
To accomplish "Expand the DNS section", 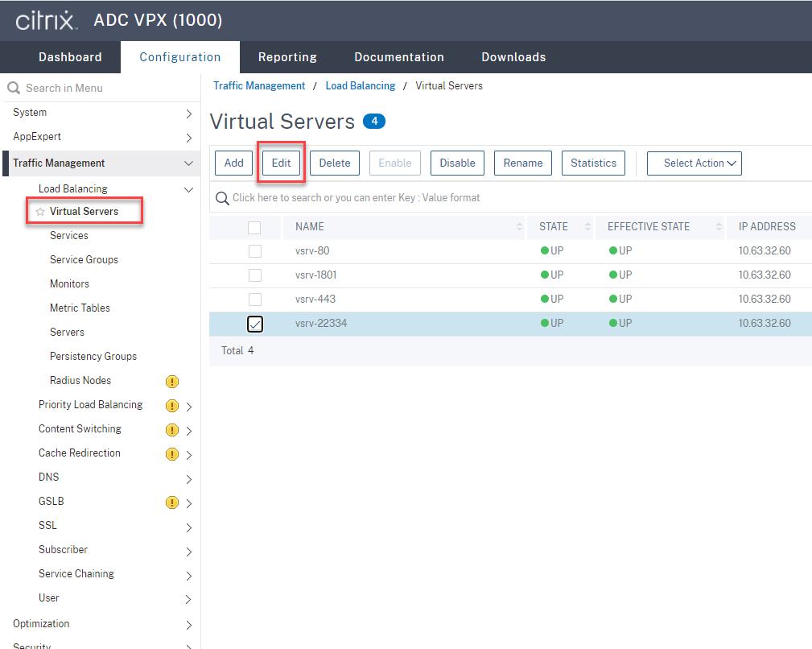I will [x=188, y=477].
